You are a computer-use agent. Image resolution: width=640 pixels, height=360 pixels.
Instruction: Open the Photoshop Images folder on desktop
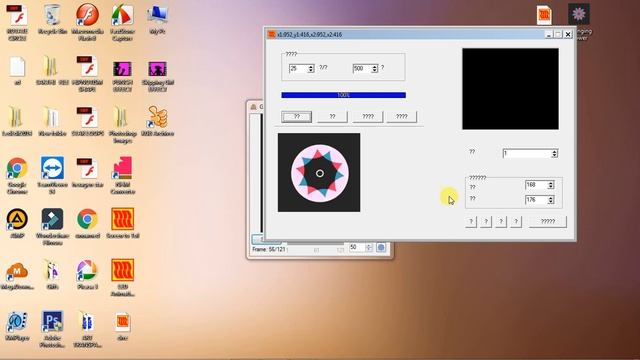point(122,118)
